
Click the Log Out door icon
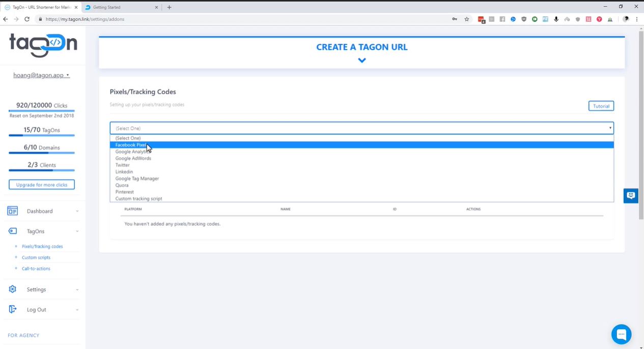13,309
